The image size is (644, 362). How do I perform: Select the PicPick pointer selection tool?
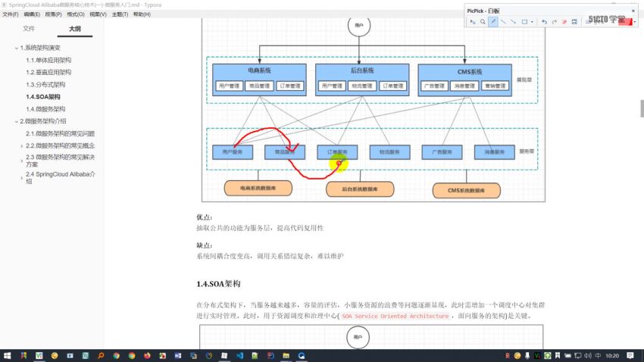[x=473, y=22]
